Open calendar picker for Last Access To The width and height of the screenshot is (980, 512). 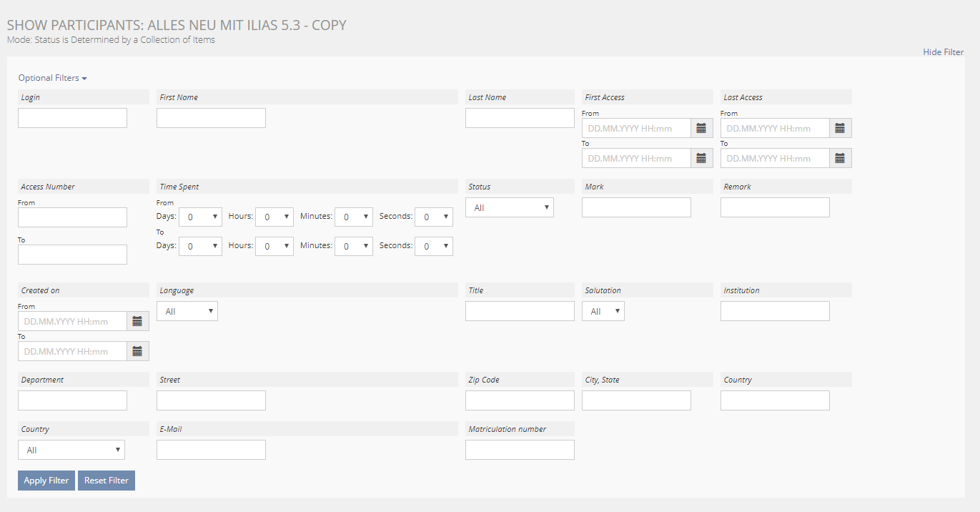840,158
